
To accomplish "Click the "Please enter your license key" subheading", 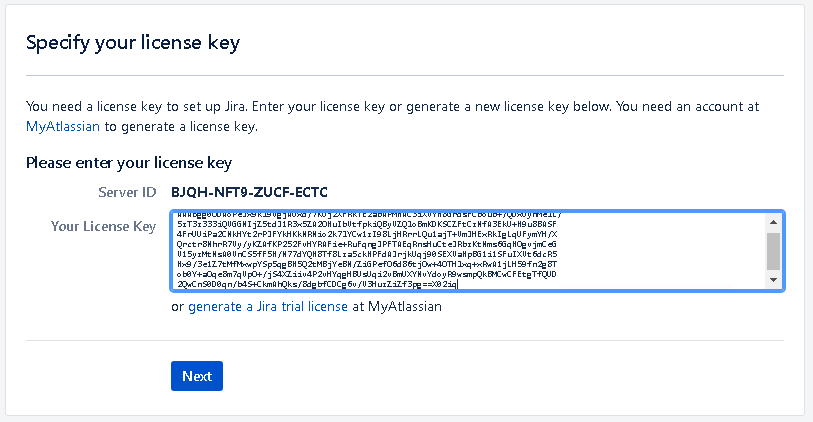I will point(129,162).
